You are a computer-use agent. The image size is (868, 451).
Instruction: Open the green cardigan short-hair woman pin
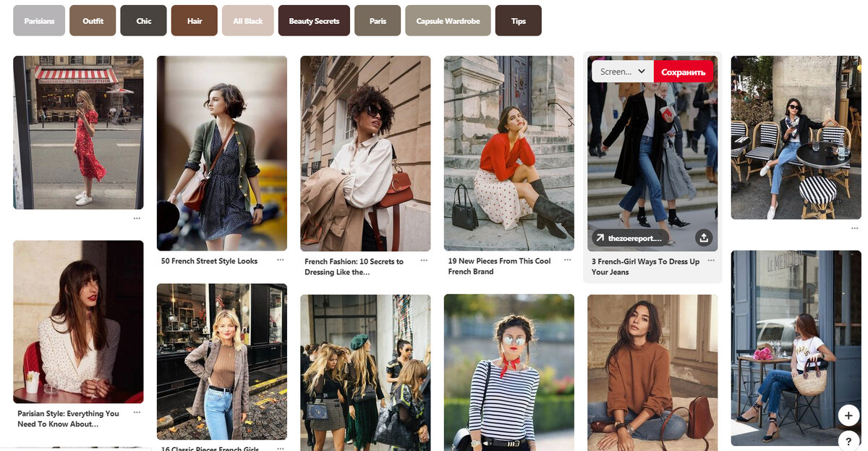click(222, 153)
